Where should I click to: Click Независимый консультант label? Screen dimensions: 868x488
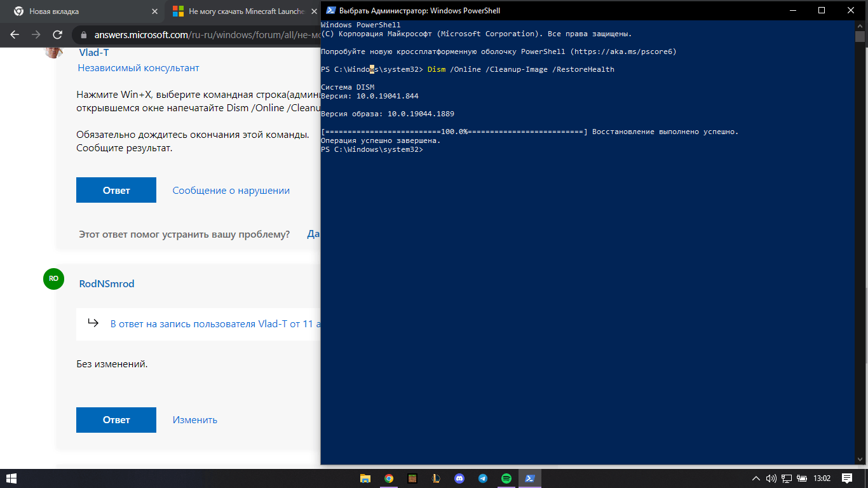pos(139,67)
